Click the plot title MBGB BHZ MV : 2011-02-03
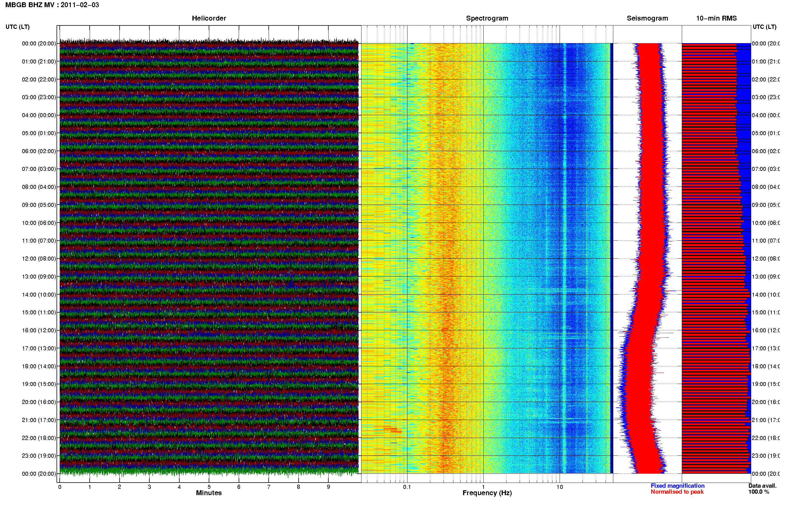The height and width of the screenshot is (508, 812). [52, 5]
